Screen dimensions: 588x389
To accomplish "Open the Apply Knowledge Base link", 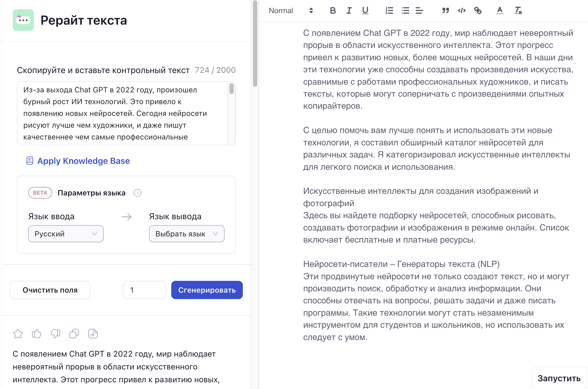I will [x=83, y=161].
